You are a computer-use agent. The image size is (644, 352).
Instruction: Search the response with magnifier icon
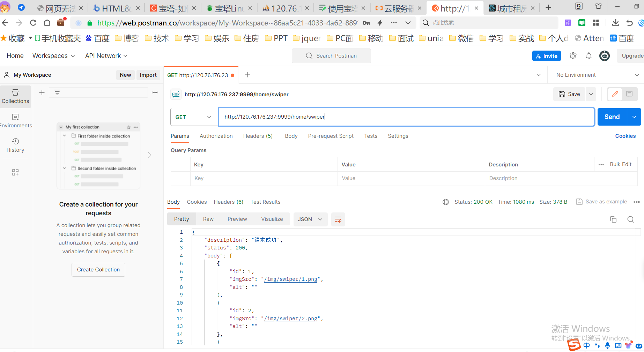(x=631, y=219)
